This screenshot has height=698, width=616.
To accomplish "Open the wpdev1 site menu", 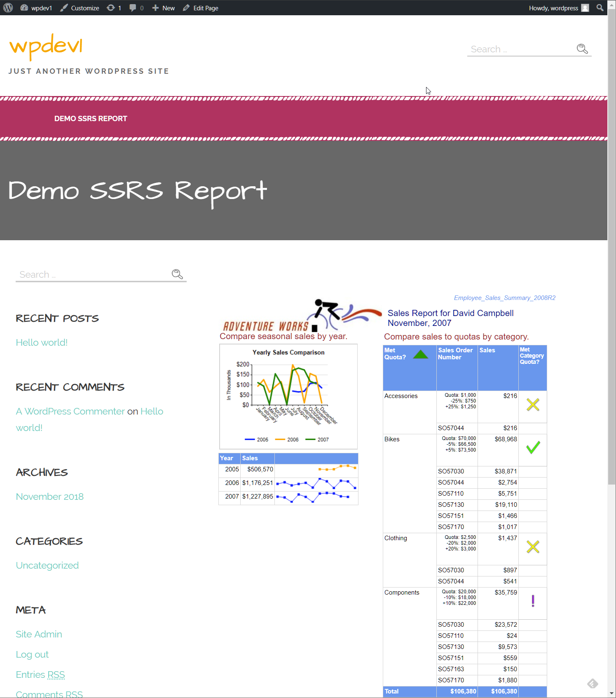I will click(x=36, y=8).
